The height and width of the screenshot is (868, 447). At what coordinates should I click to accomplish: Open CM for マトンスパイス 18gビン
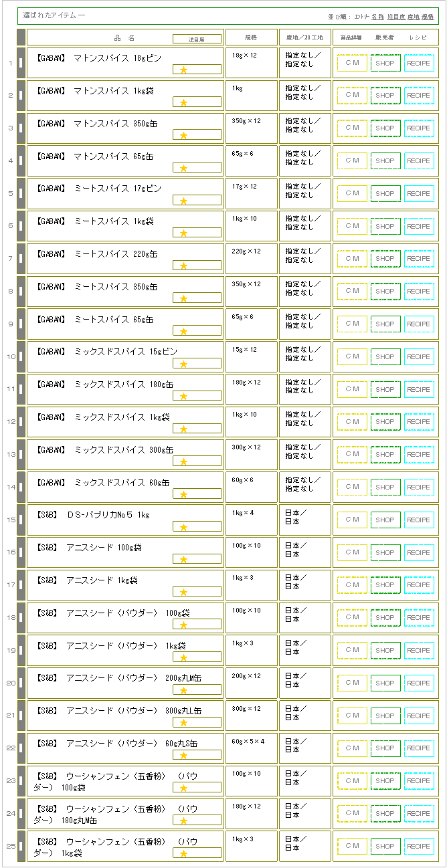pyautogui.click(x=352, y=63)
